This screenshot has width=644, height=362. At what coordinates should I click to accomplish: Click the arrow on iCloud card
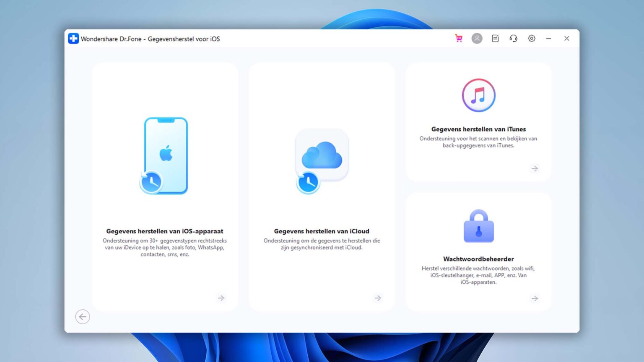378,298
